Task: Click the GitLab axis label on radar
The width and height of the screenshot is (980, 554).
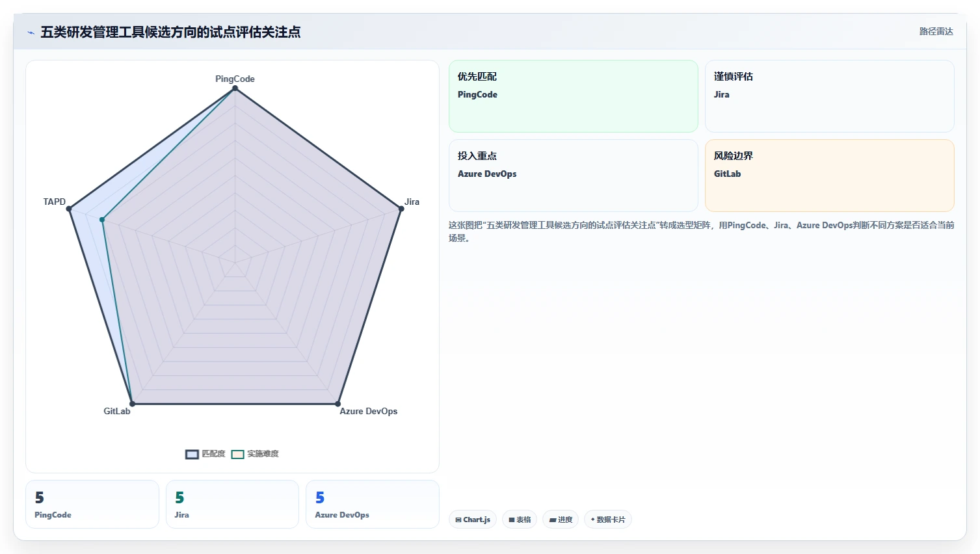Action: [117, 411]
